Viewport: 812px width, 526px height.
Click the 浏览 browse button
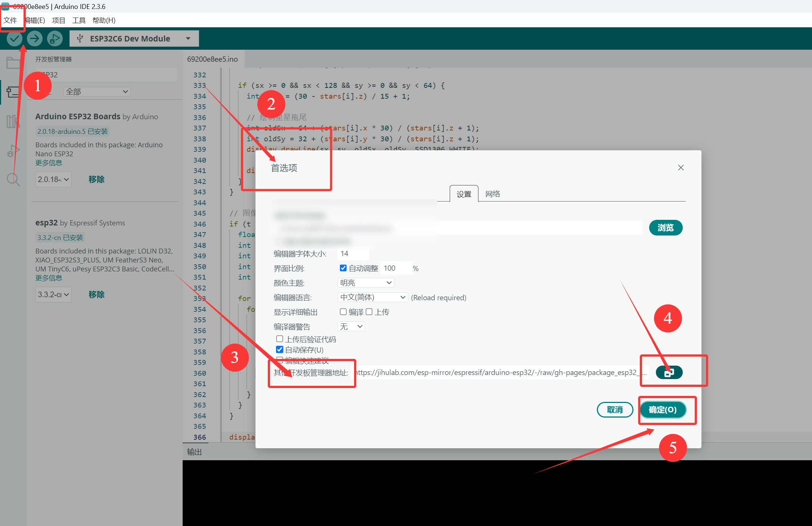pos(665,228)
